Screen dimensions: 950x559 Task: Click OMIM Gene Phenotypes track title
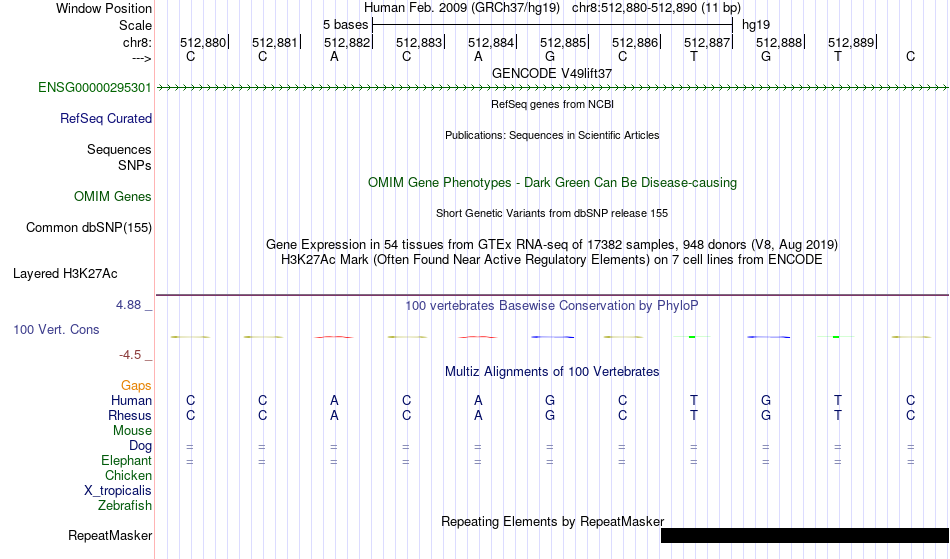pyautogui.click(x=553, y=183)
